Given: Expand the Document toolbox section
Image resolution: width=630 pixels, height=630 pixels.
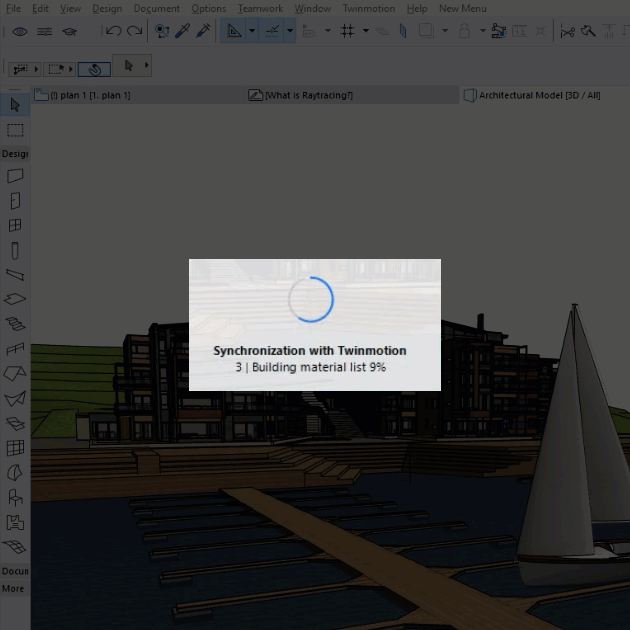Looking at the screenshot, I should coord(15,571).
